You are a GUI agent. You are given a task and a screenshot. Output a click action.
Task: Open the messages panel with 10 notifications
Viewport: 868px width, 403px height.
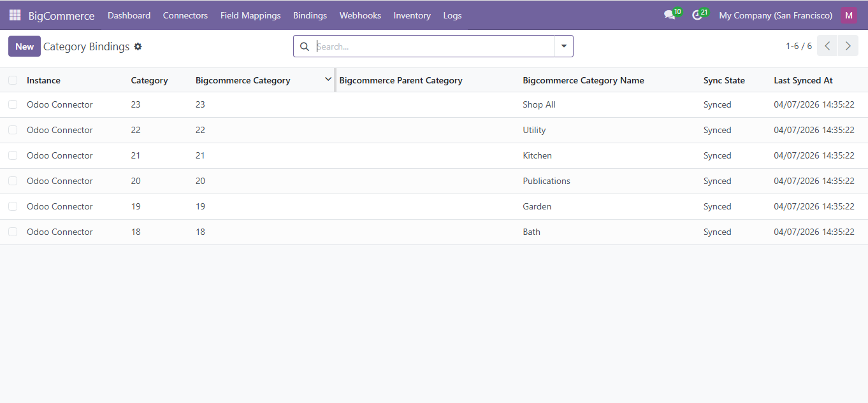point(669,15)
